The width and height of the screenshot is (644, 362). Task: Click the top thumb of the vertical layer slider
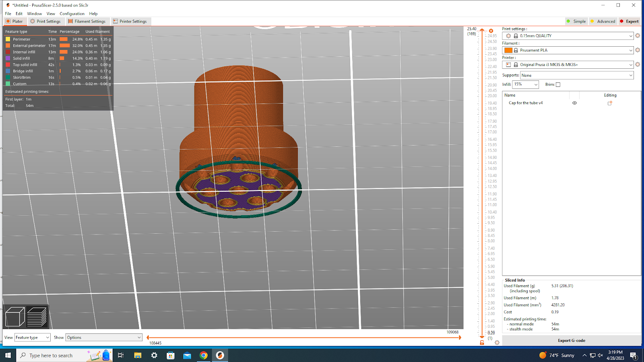(x=482, y=30)
